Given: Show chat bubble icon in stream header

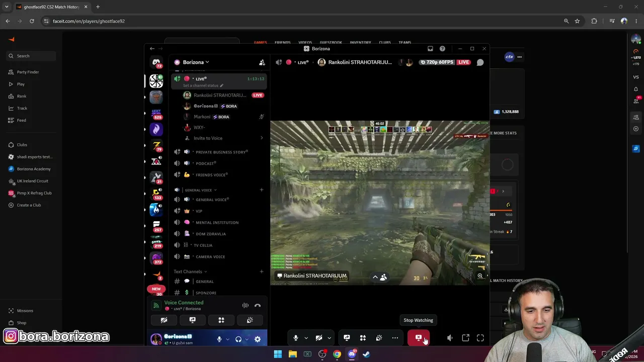Looking at the screenshot, I should tap(480, 62).
